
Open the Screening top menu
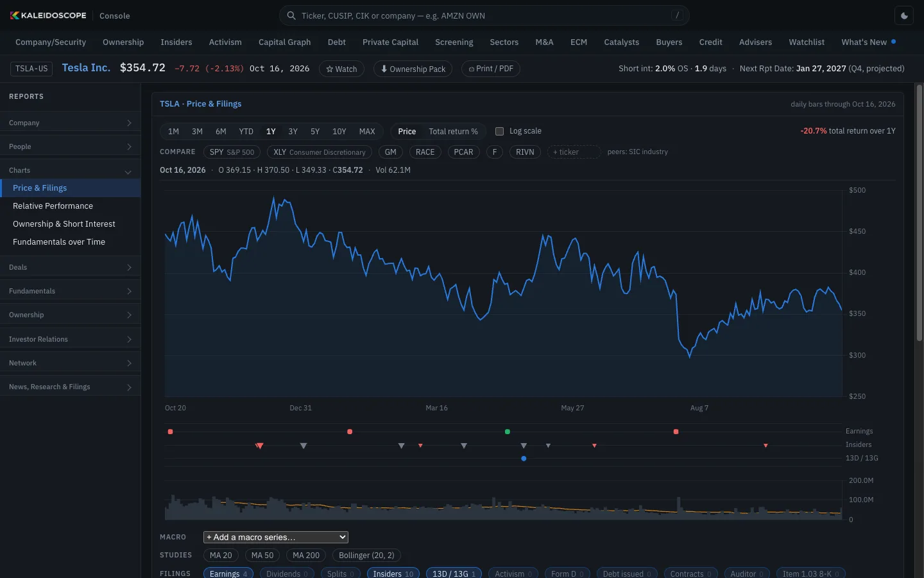tap(454, 42)
